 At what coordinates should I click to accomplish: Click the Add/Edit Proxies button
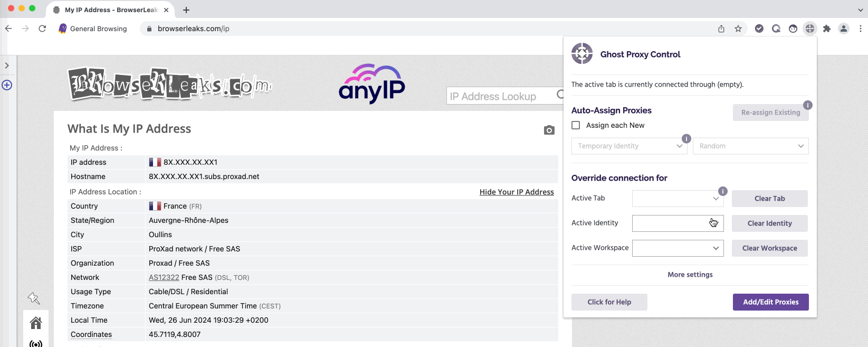[771, 302]
